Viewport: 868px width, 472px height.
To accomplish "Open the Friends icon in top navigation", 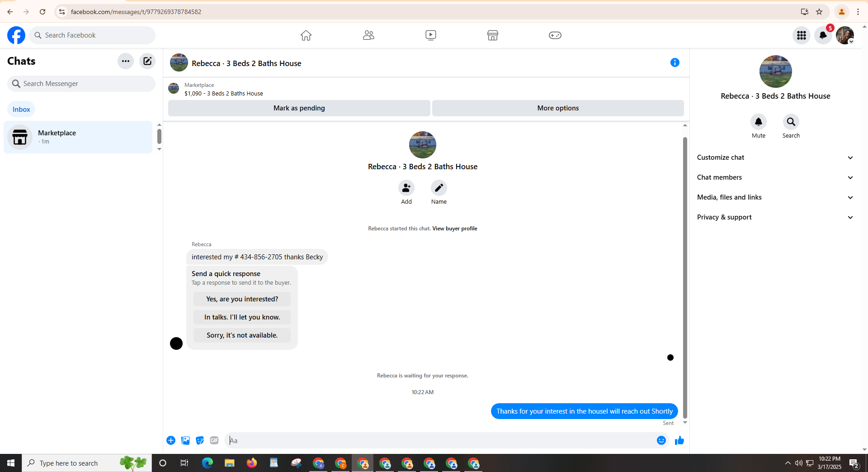I will 368,35.
